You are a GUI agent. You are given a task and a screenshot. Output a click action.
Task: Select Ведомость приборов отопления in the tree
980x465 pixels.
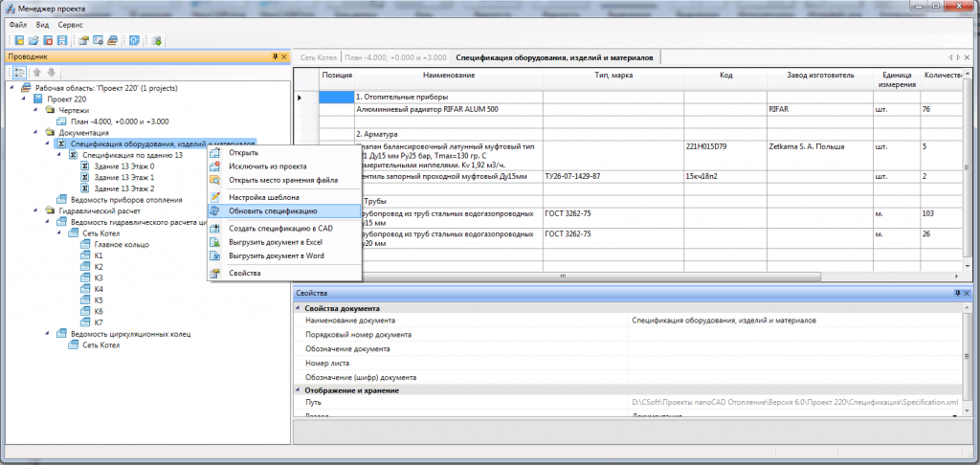(127, 200)
